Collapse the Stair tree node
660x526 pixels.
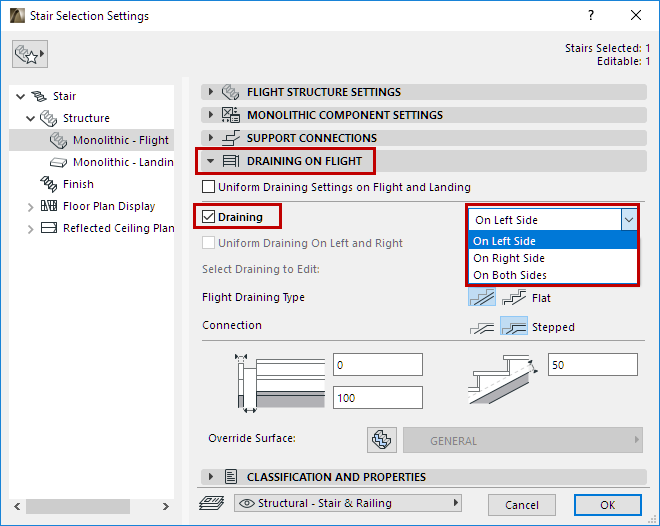(20, 96)
